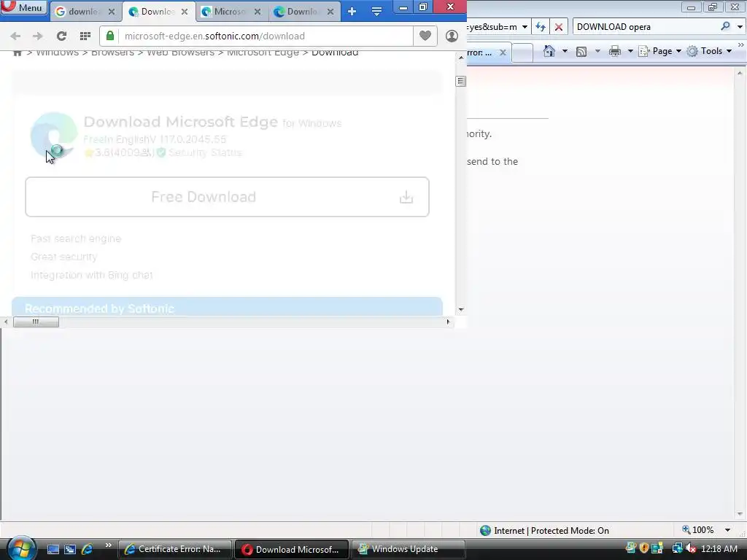Click Show Desktop quick launch icon

click(x=53, y=549)
